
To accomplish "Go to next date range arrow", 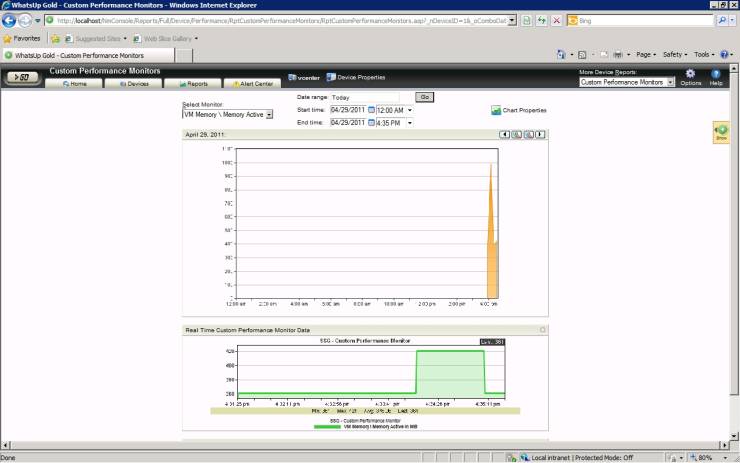I will click(x=541, y=134).
